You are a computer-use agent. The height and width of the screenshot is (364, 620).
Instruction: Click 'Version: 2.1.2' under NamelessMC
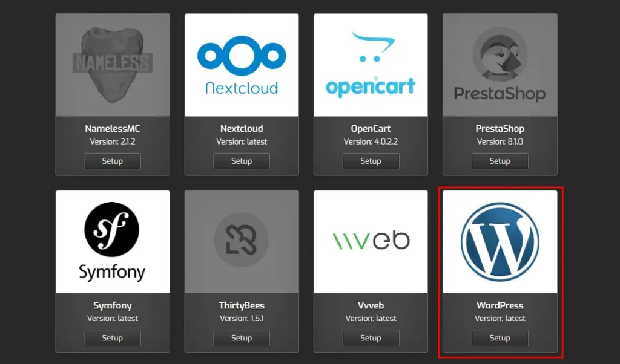pos(112,141)
